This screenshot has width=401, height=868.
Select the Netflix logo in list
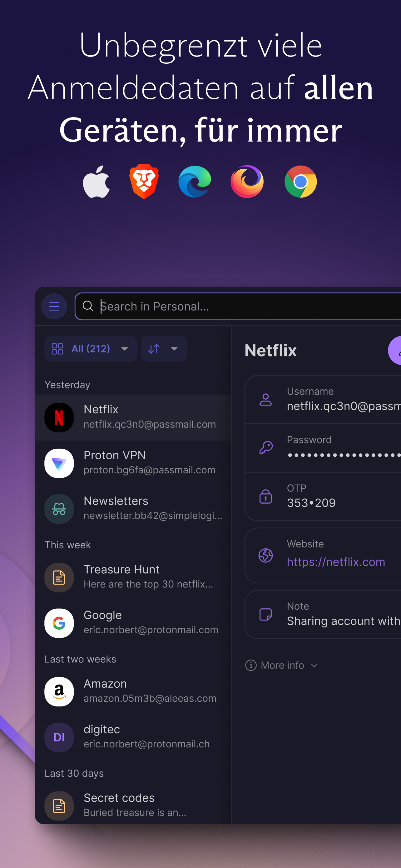click(59, 417)
